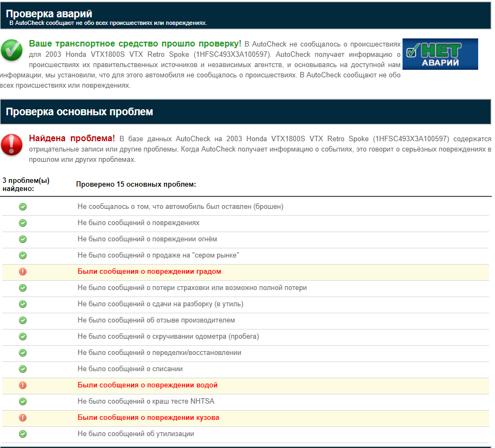Viewport: 495px width, 448px height.
Task: Click text about sale on 'сером рынке'
Action: coord(158,255)
